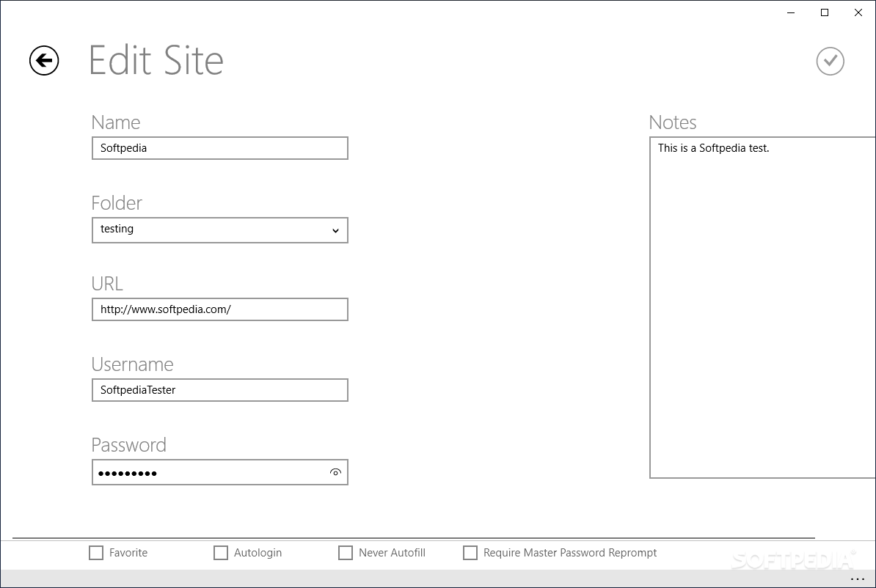
Task: Close the Edit Site window
Action: pos(858,13)
